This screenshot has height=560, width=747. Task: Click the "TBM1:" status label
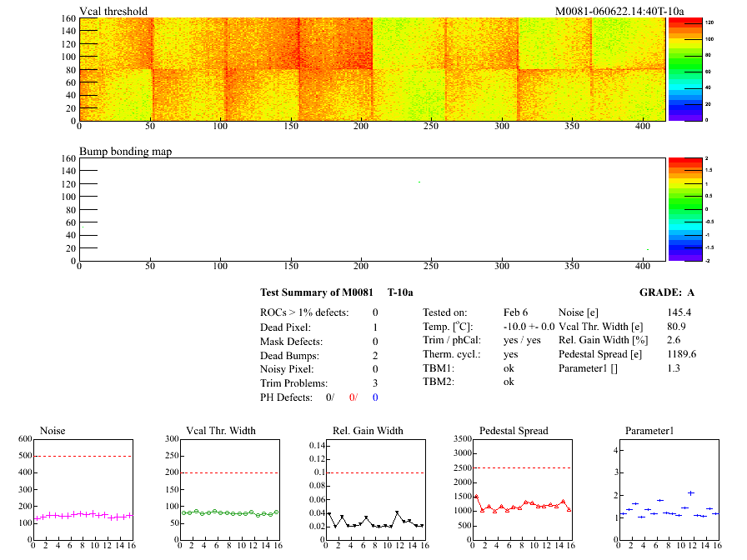pos(439,368)
